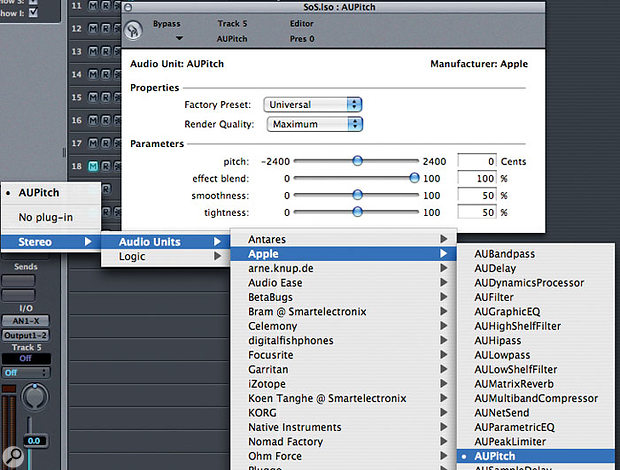Open the Bypass dropdown arrow

179,38
